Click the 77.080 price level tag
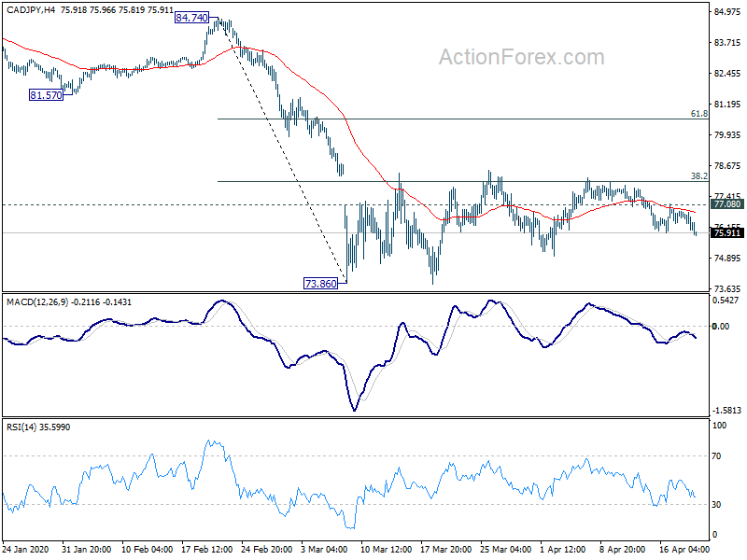 click(727, 203)
